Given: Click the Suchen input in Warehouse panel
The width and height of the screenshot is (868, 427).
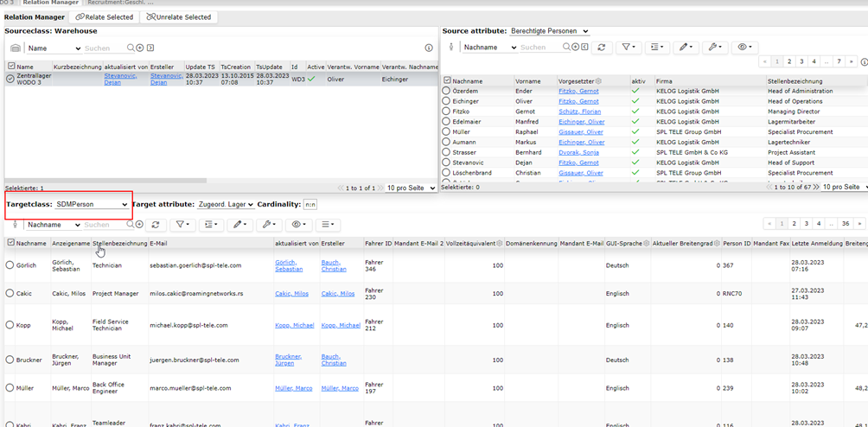Looking at the screenshot, I should 105,48.
